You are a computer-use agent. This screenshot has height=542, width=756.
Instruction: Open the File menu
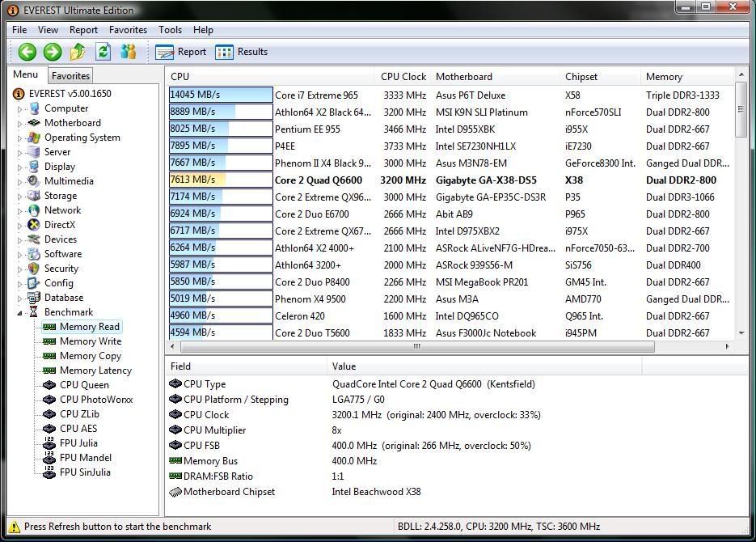[x=19, y=30]
